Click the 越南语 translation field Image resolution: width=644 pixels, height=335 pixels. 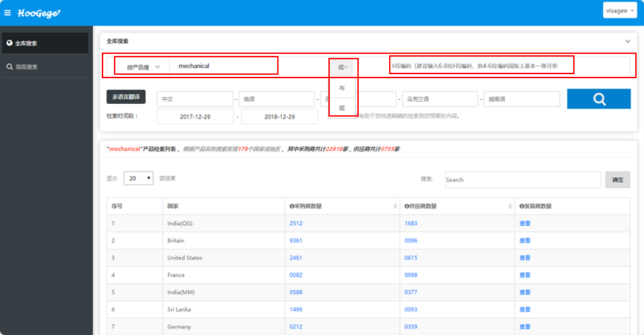(522, 99)
